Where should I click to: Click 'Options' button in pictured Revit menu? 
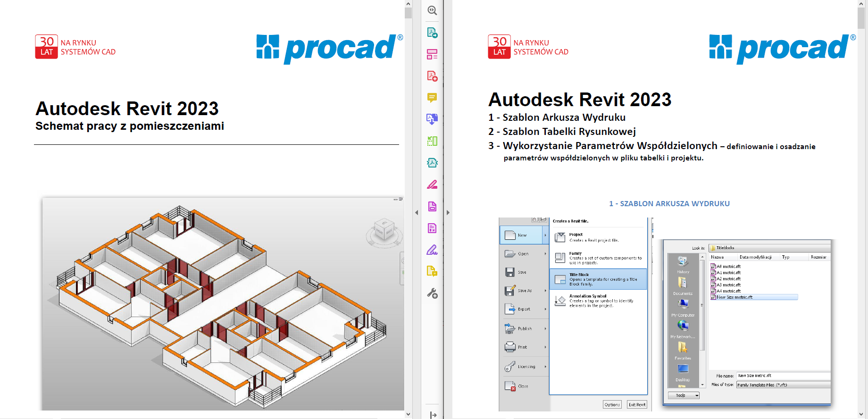tap(612, 404)
